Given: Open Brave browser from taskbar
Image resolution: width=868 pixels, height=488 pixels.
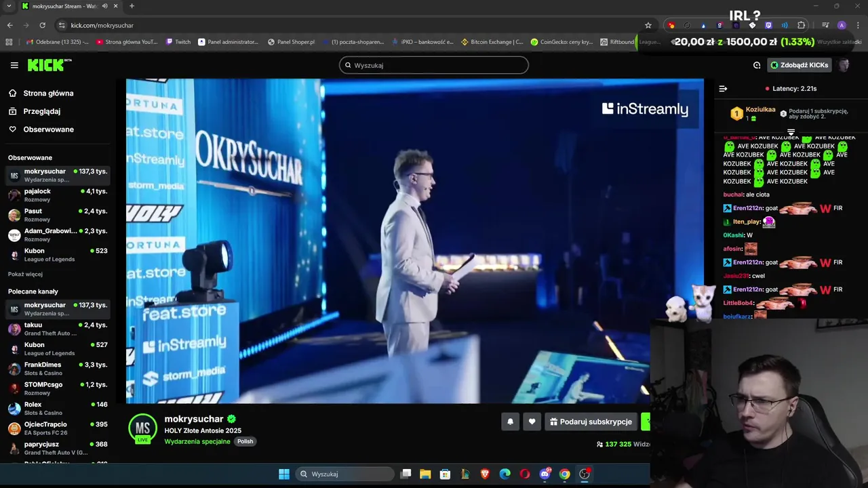Looking at the screenshot, I should coord(485,474).
